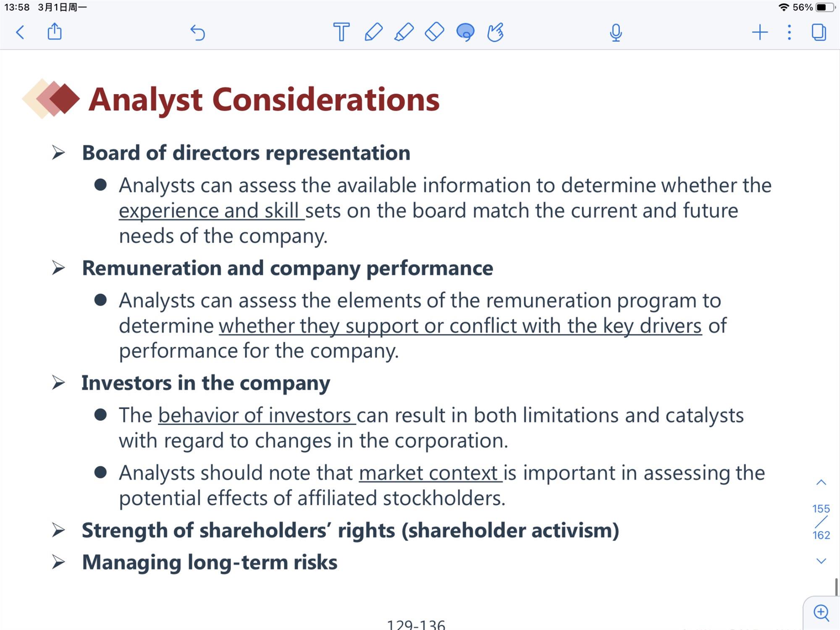Tap the Analyst Considerations heading
The image size is (840, 630).
pos(264,99)
